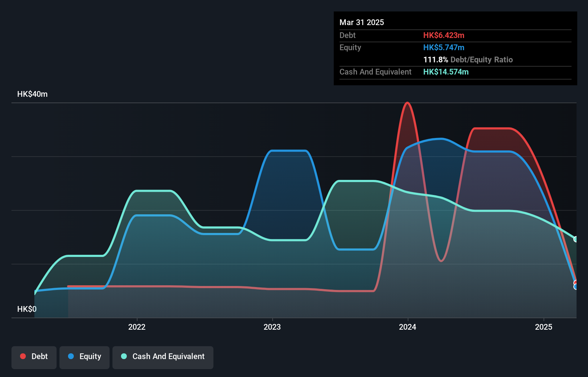Click the HK$5.747m equity value
The image size is (588, 377).
coord(444,48)
